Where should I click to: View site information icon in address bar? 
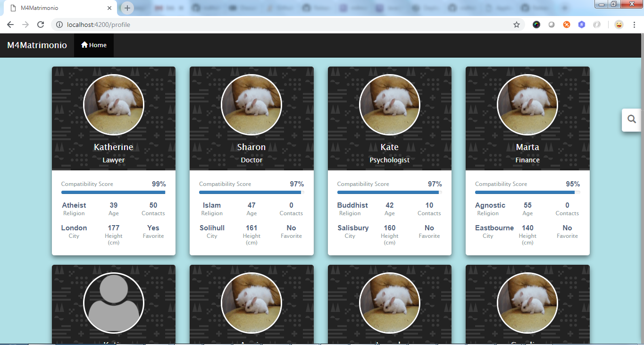[59, 25]
